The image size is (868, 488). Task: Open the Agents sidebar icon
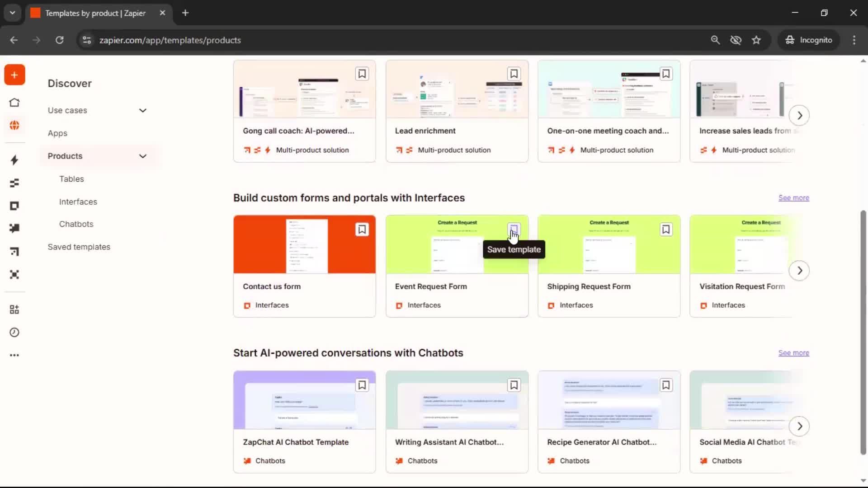coord(14,274)
